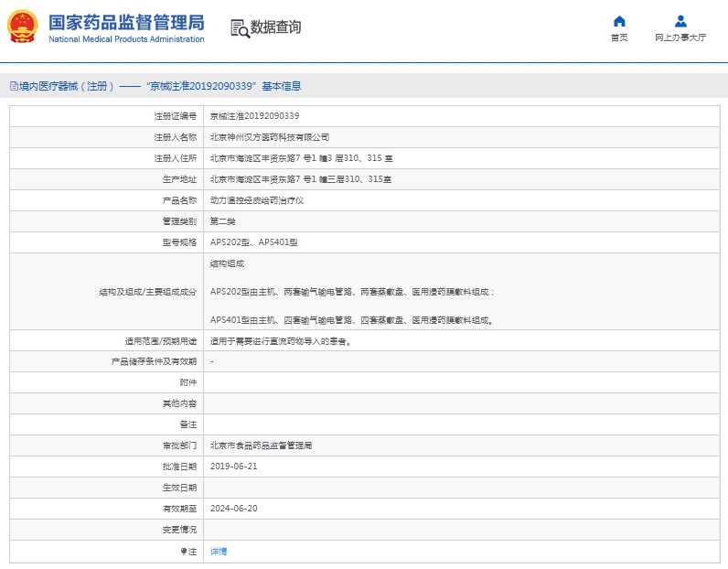Image resolution: width=728 pixels, height=569 pixels.
Task: Click the 生效日期 label
Action: click(x=179, y=488)
